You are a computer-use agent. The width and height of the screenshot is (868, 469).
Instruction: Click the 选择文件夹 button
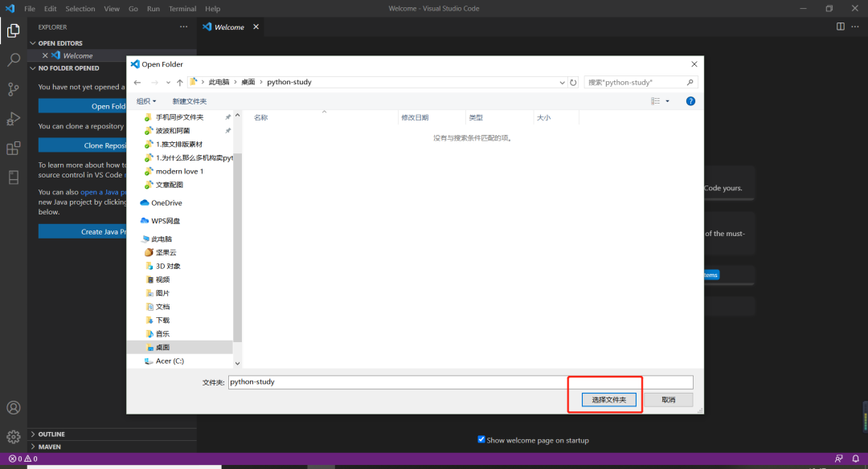click(609, 400)
